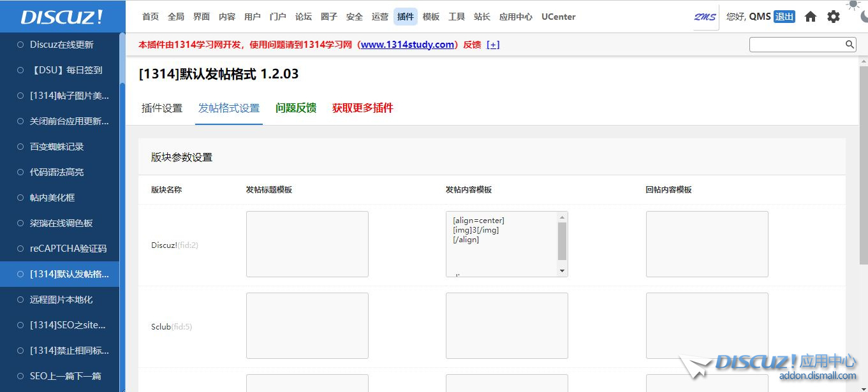Screen dimensions: 868x392
Task: Expand feedback notice with [+] link
Action: point(493,45)
